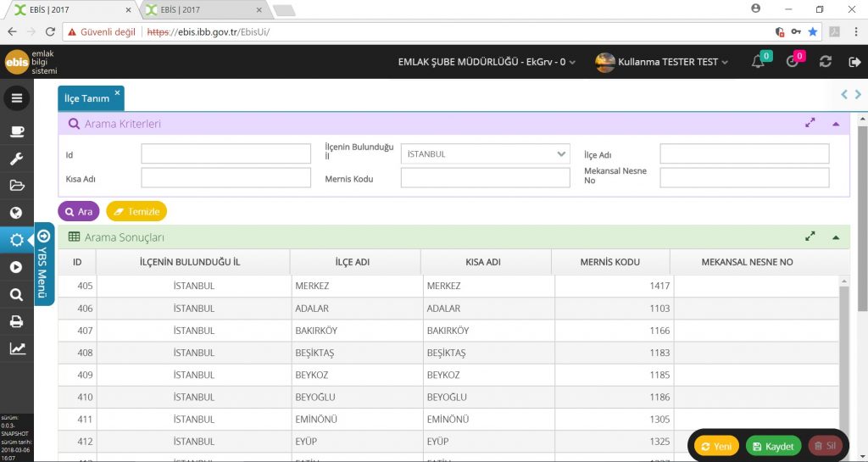Open the Chrome three-dot menu

coord(856,31)
